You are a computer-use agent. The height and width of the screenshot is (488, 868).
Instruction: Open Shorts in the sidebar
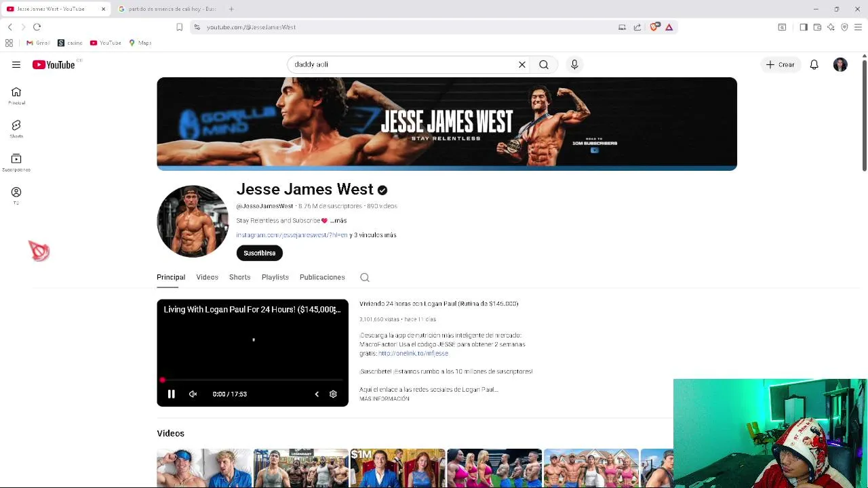click(x=16, y=129)
